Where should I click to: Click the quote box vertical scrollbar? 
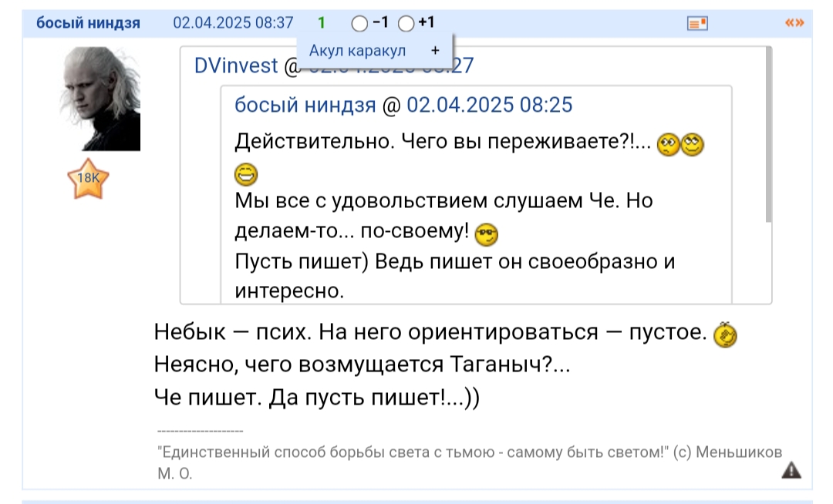pyautogui.click(x=768, y=135)
